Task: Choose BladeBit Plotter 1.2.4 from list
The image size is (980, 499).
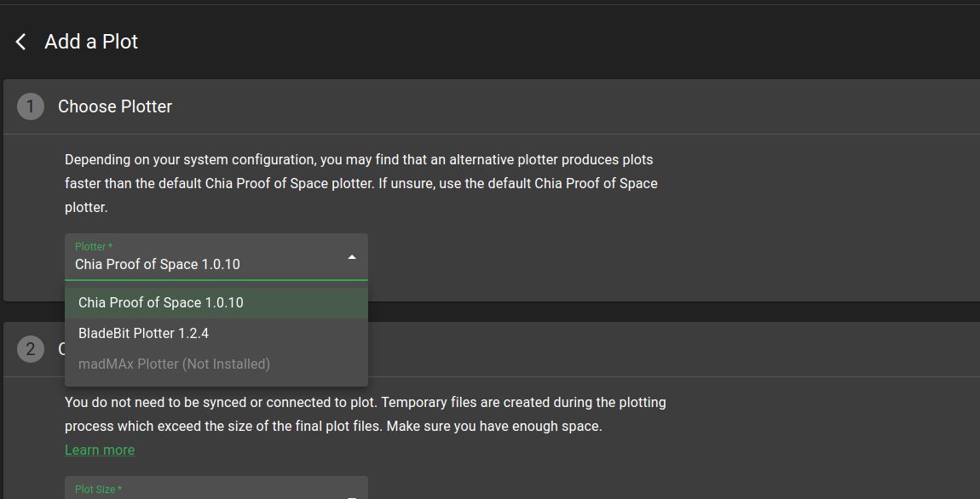Action: [143, 334]
